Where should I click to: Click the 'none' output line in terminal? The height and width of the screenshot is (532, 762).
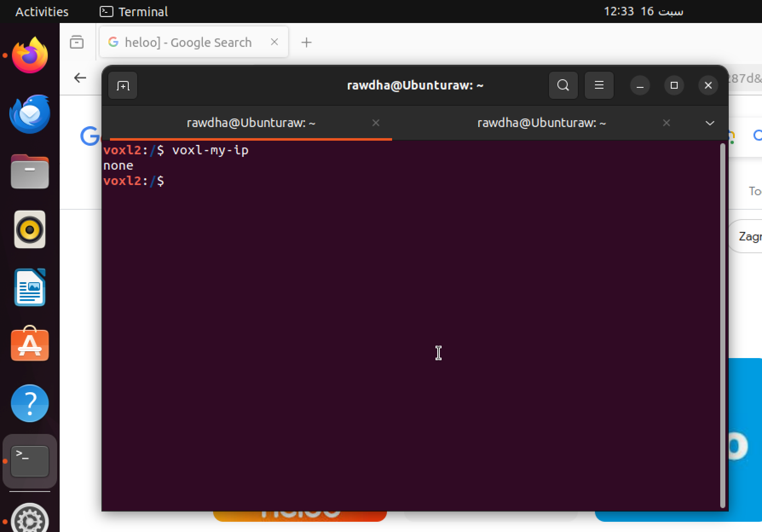[118, 166]
